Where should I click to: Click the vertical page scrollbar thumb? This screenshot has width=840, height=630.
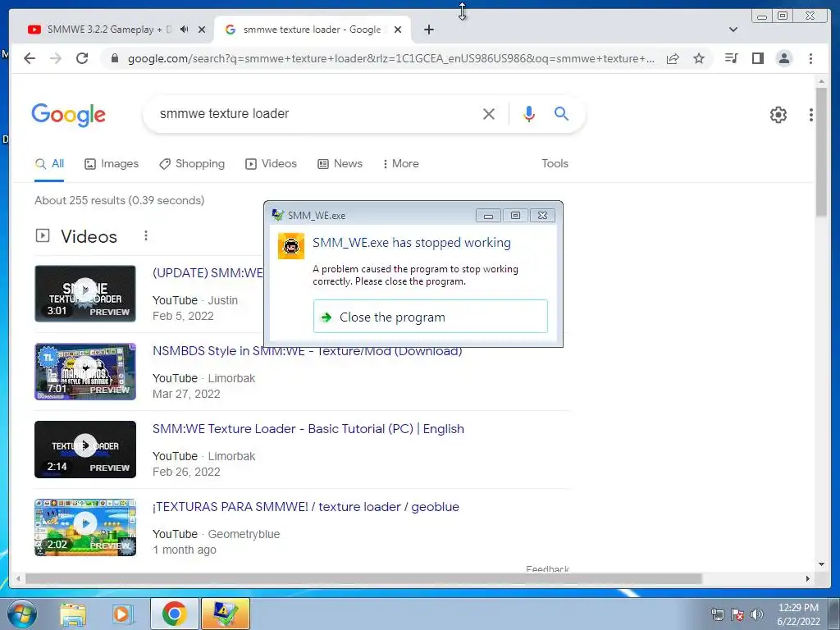821,152
